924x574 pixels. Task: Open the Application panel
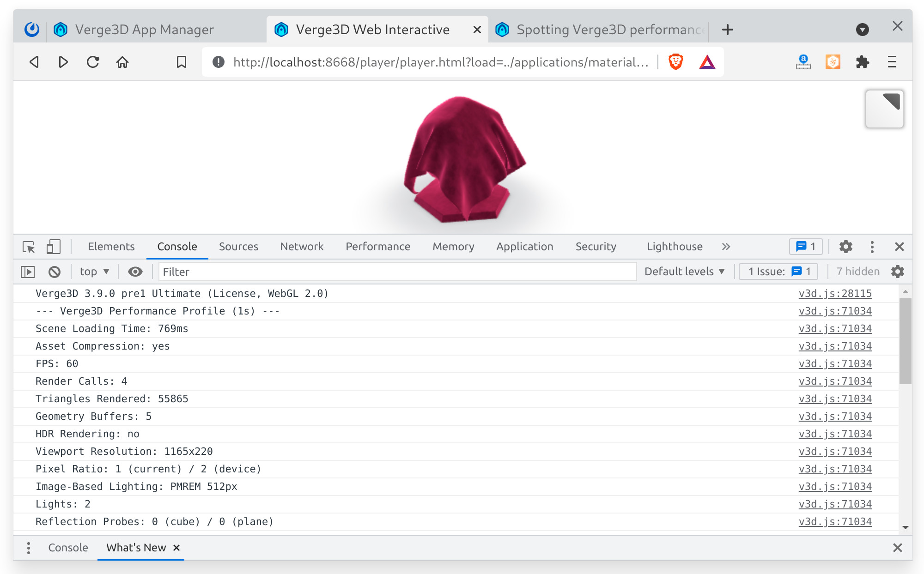(x=525, y=247)
